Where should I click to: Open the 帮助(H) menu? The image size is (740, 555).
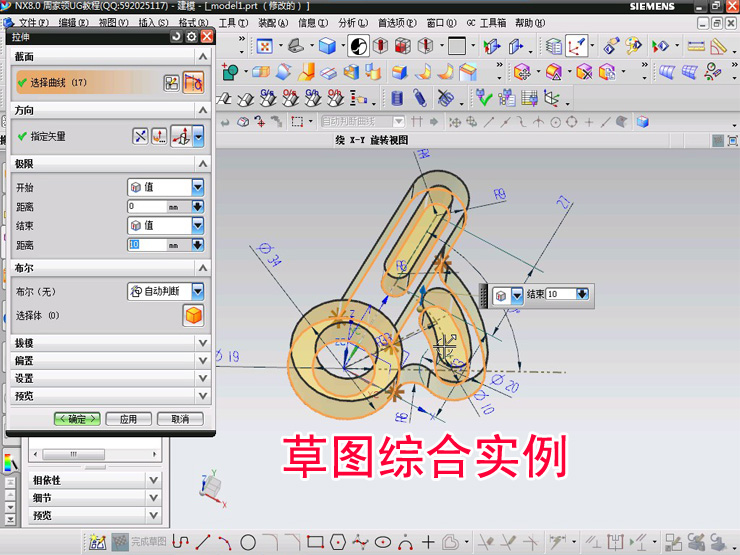tap(530, 22)
